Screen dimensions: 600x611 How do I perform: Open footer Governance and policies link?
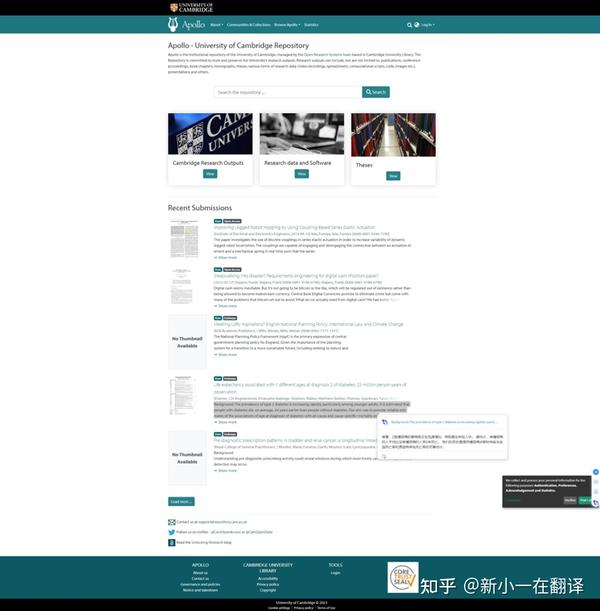(200, 585)
